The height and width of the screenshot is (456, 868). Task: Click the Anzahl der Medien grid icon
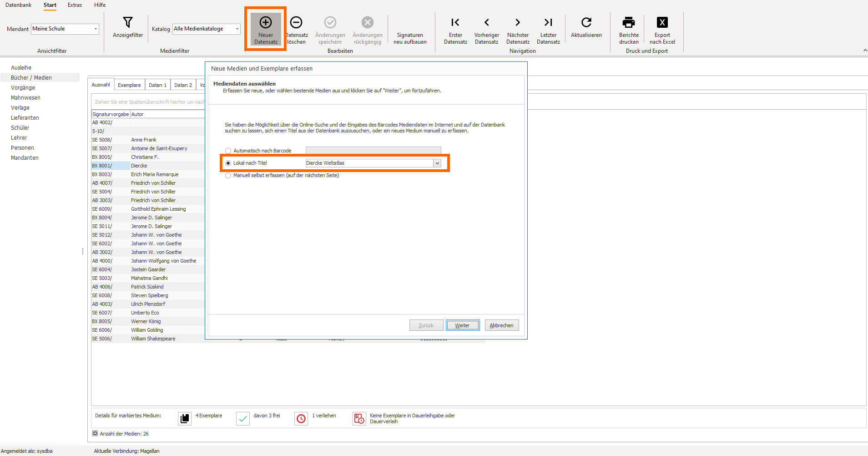[x=95, y=434]
